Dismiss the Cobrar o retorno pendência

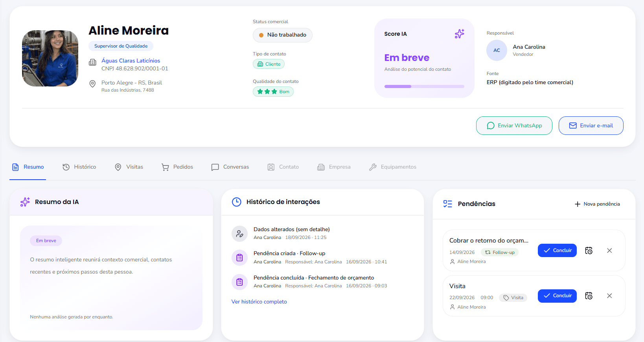point(609,250)
